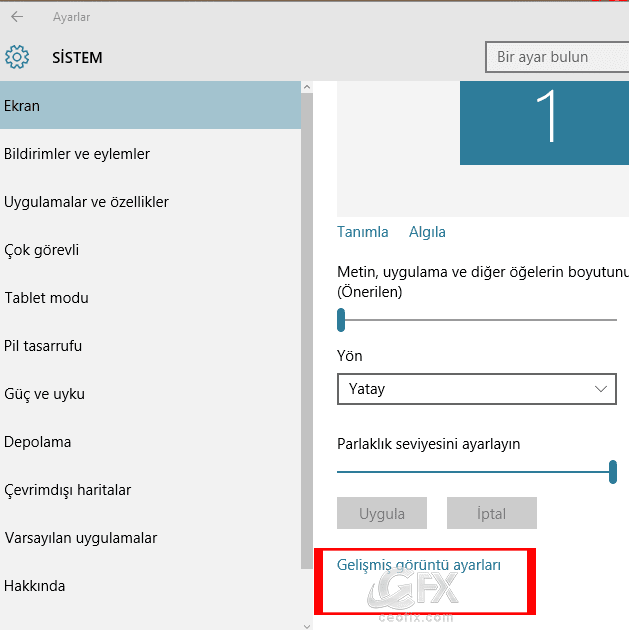Open Tablet modu settings

pyautogui.click(x=150, y=298)
